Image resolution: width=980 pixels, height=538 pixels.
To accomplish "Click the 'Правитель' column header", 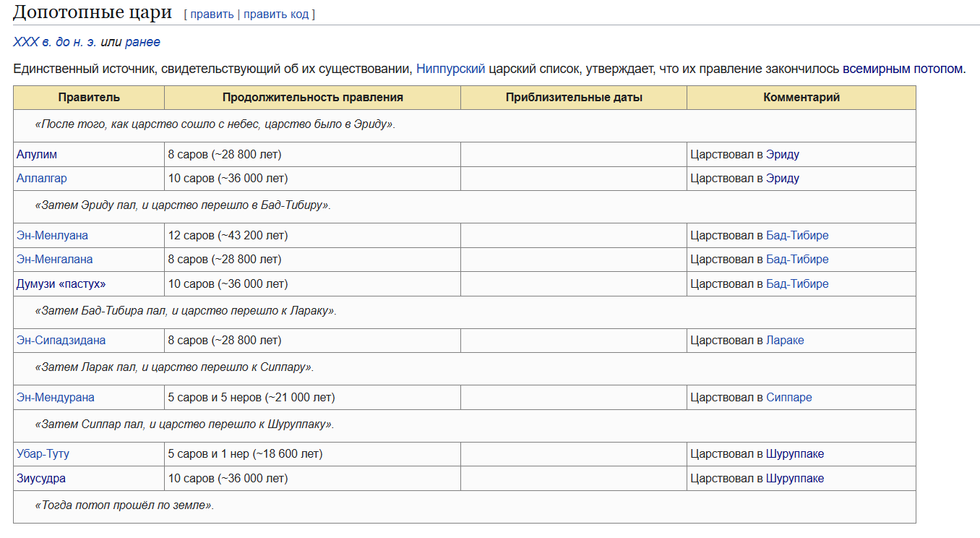I will click(89, 98).
